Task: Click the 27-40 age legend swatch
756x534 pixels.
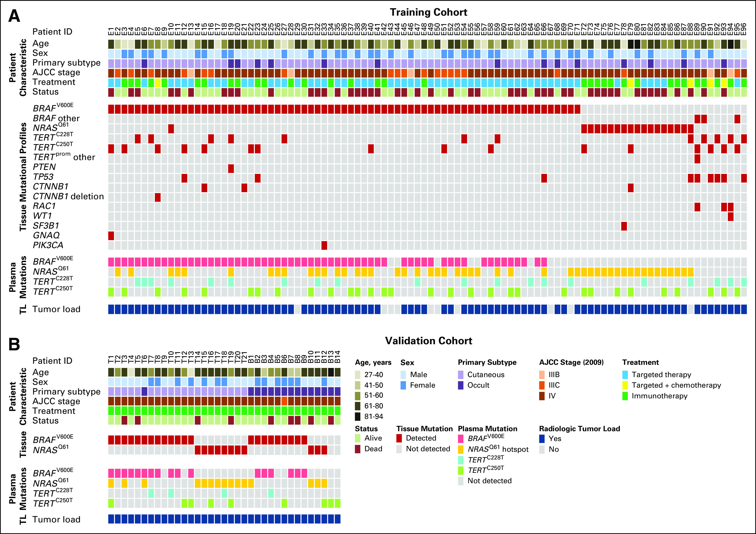Action: 358,374
